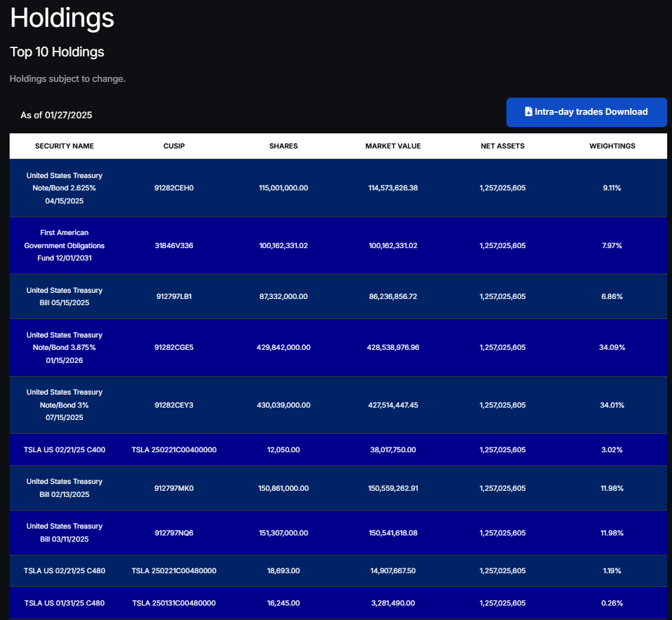
Task: Select the SECURITY NAME column header
Action: coord(65,146)
